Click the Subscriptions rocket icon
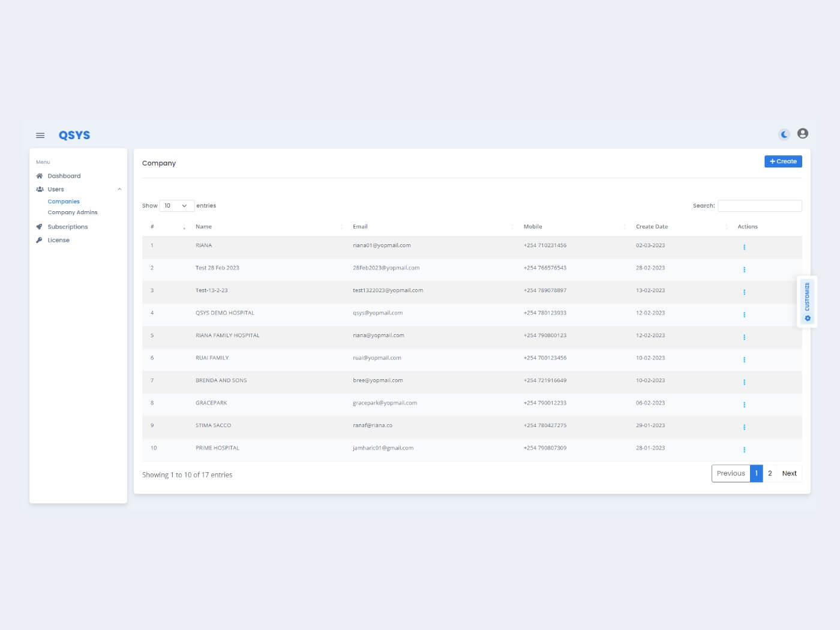 click(x=40, y=227)
